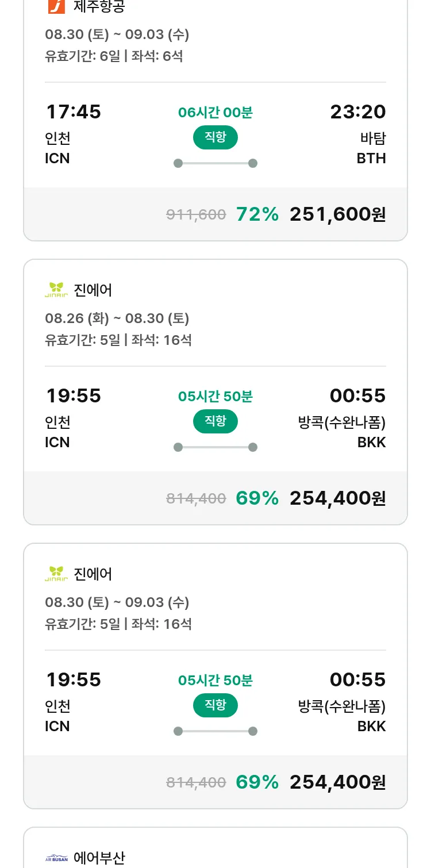The height and width of the screenshot is (868, 431).
Task: Click route line on the ICN to BTH flight
Action: point(215,163)
